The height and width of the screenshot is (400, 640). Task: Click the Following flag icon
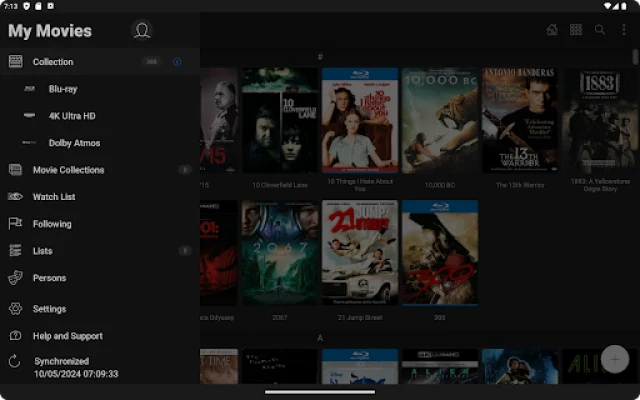(x=16, y=224)
